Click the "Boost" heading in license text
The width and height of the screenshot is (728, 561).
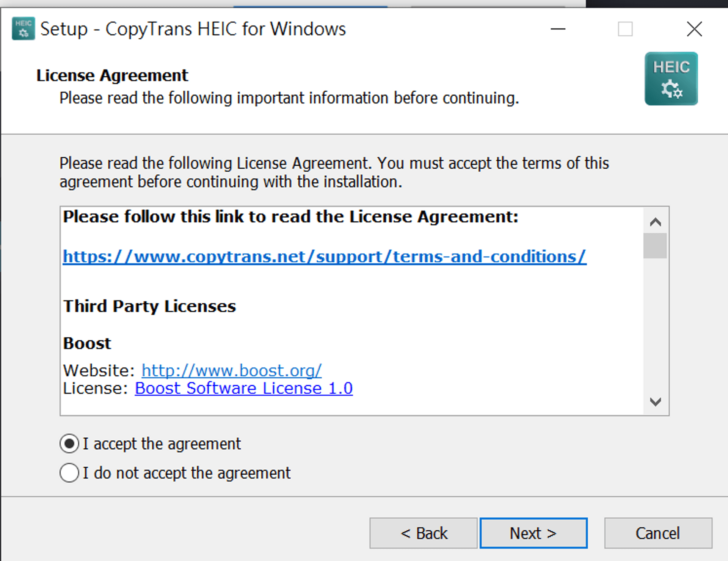(87, 343)
